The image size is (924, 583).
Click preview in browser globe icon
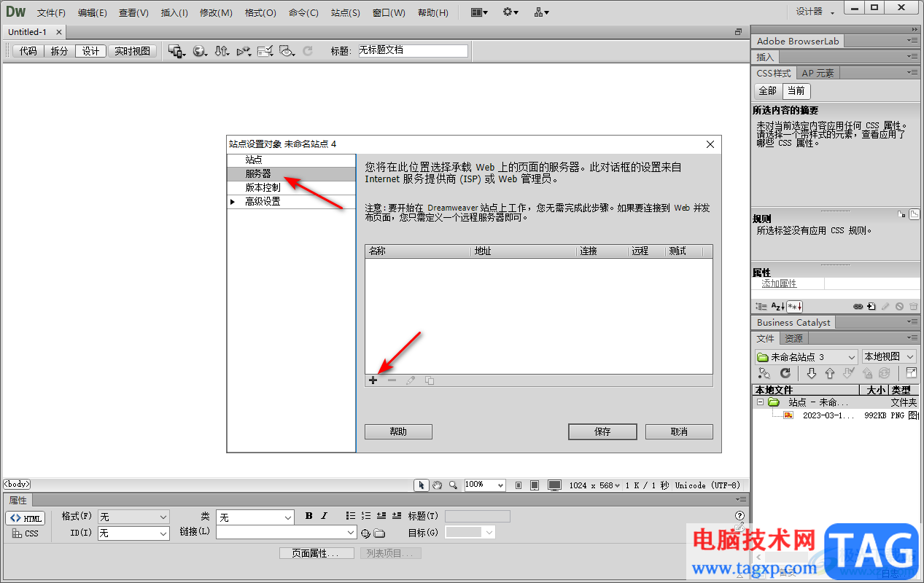pos(200,51)
